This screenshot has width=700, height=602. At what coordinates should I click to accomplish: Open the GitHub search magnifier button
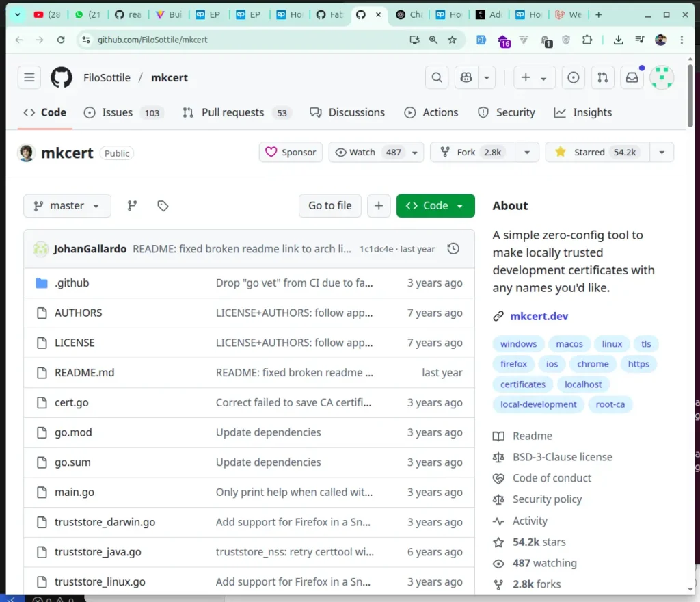coord(437,78)
